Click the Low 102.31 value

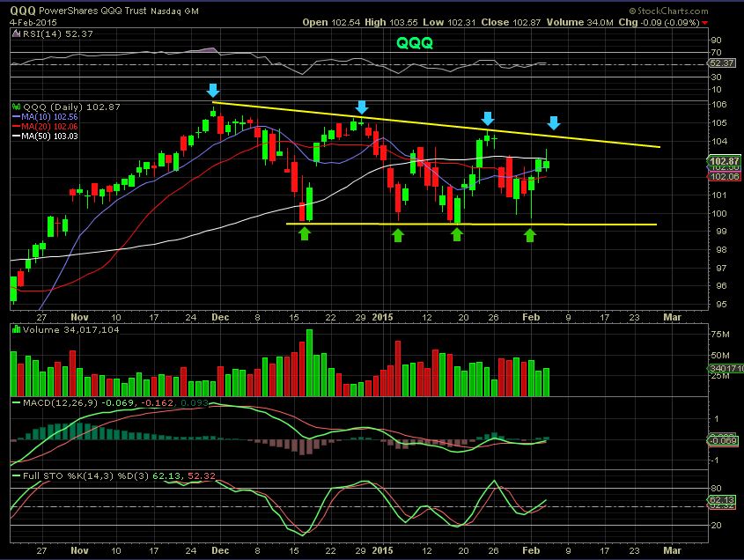[449, 22]
